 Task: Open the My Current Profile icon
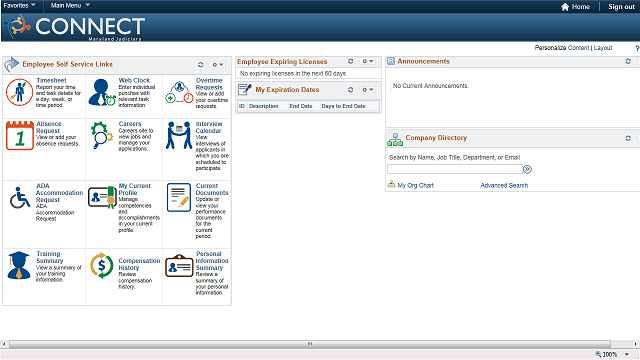(x=102, y=198)
